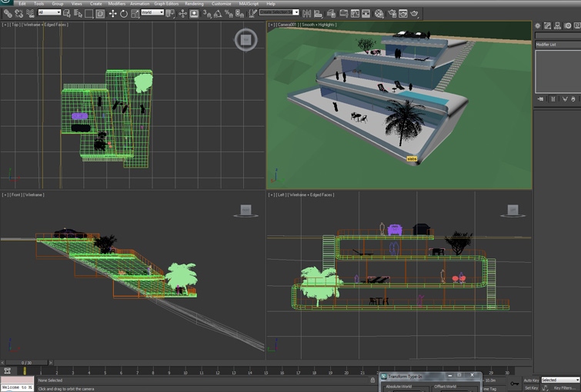Expand the World reference coordinate dropdown
This screenshot has height=392, width=581.
pos(152,12)
